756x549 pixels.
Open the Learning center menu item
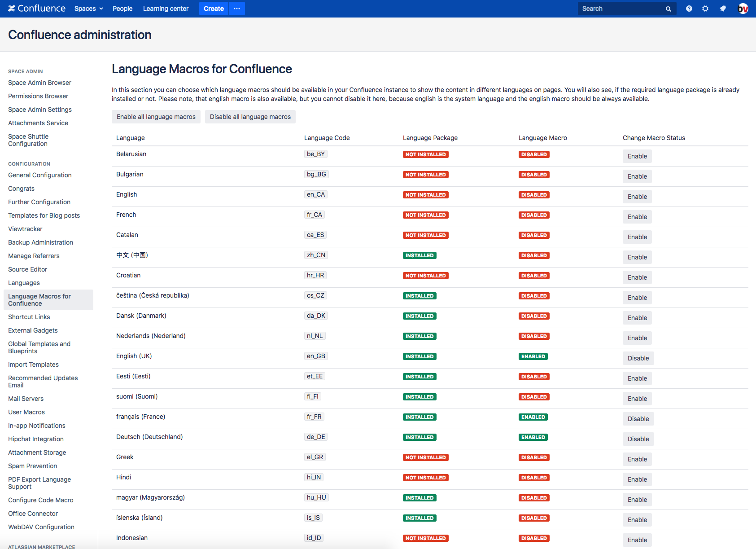[166, 9]
